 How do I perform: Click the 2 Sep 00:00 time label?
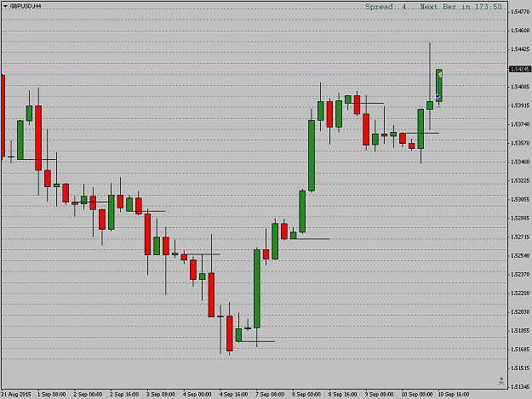coord(88,394)
